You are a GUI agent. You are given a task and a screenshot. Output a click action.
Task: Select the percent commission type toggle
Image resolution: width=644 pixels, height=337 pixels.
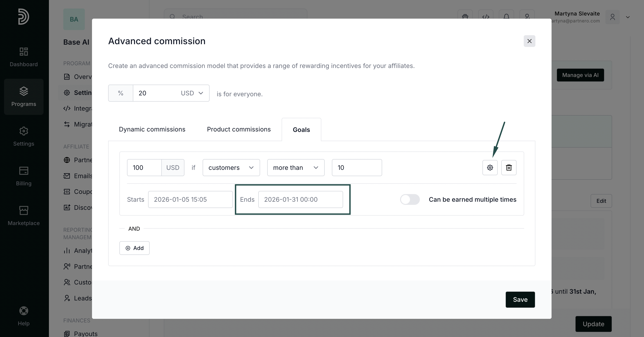point(120,93)
